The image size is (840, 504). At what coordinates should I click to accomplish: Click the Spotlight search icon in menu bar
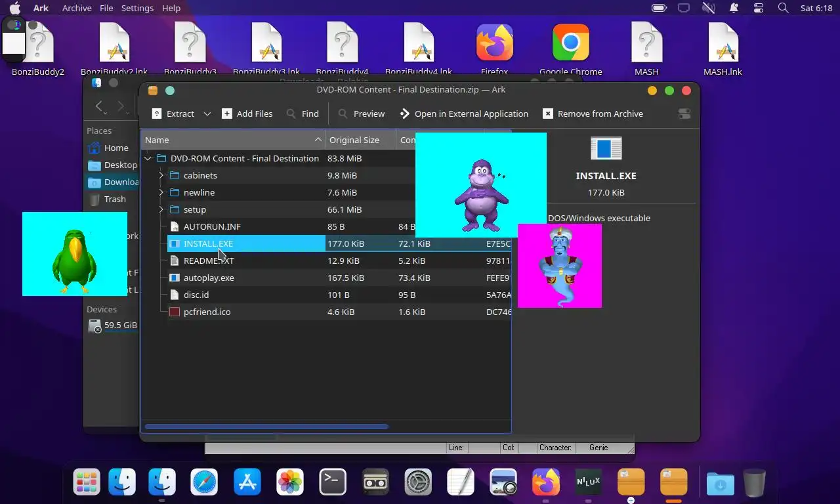click(x=783, y=8)
